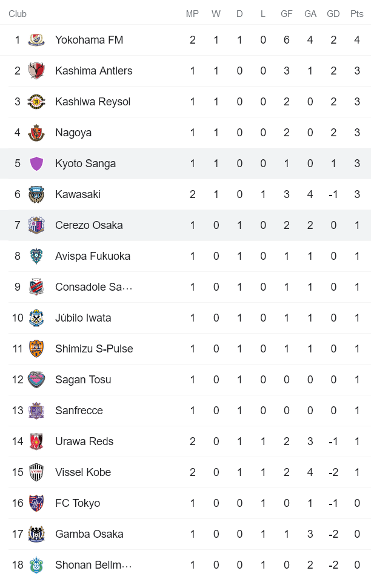
Task: Open the Júbilo Iwata team page
Action: click(84, 317)
